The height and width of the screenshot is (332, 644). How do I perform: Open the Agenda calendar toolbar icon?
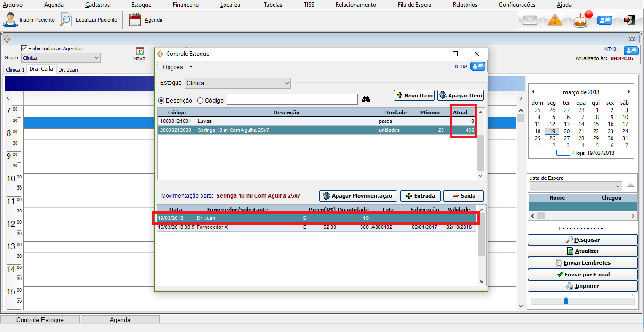click(135, 20)
